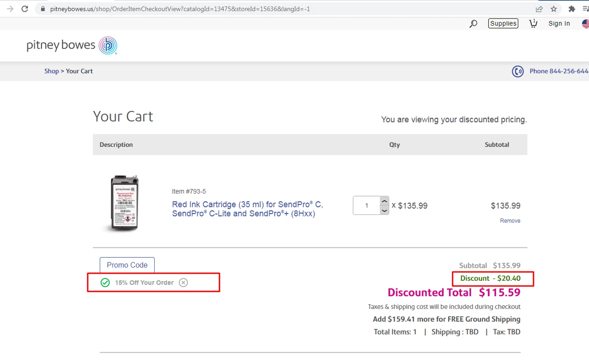Increase quantity with up arrow
Image resolution: width=589 pixels, height=364 pixels.
point(384,201)
